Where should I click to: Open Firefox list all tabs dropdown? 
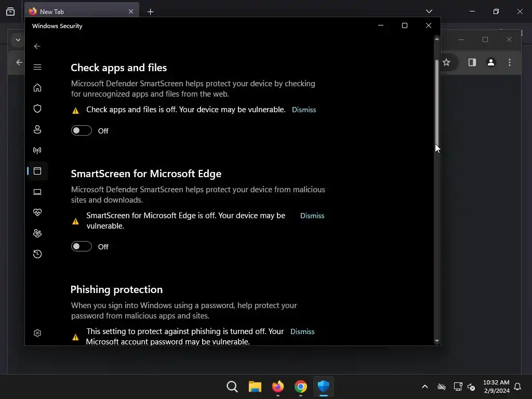(429, 11)
